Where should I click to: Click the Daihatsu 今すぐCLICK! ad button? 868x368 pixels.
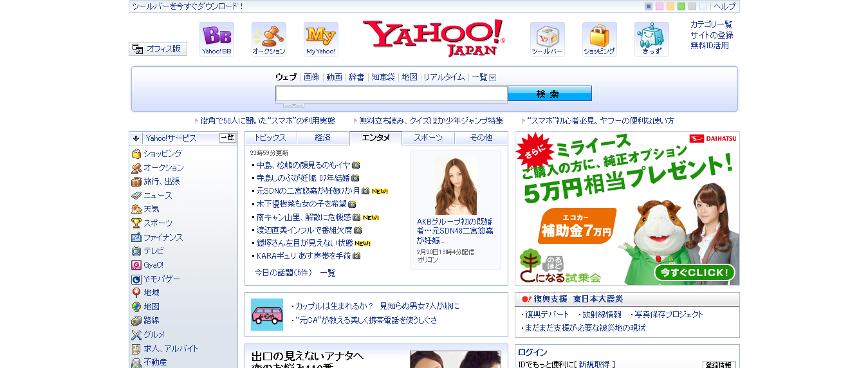[695, 273]
